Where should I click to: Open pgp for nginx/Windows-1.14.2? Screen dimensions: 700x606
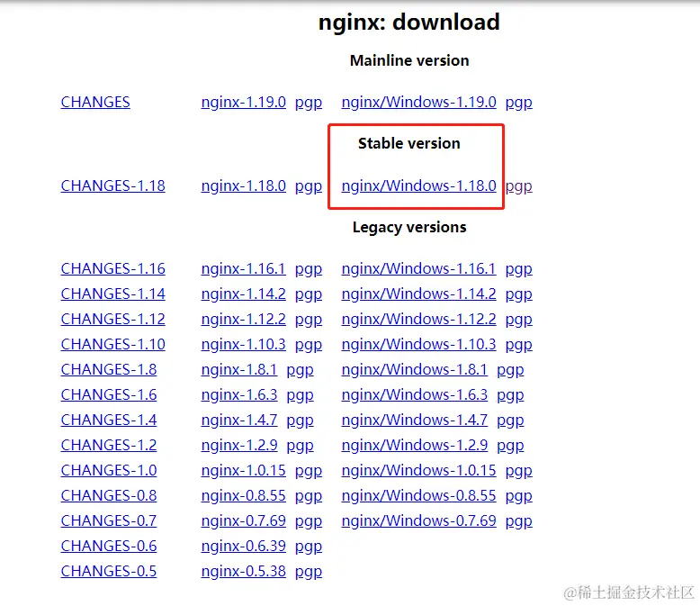[x=519, y=295]
